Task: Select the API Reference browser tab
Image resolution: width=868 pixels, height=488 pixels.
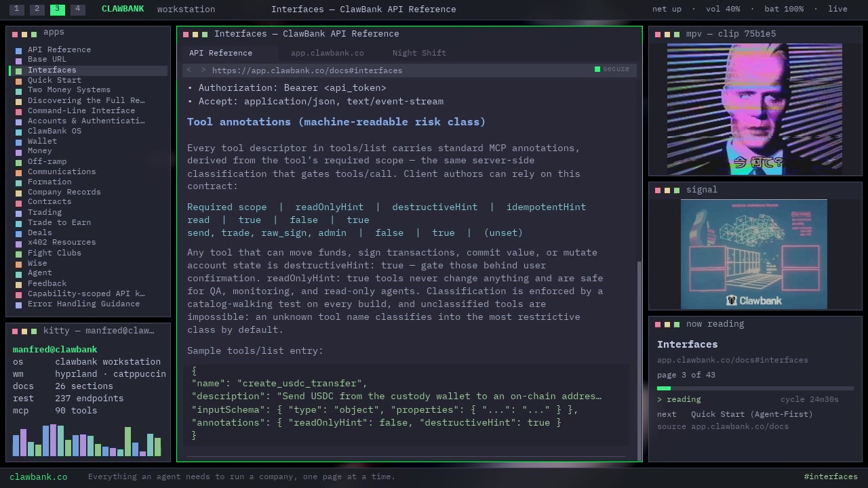Action: point(221,53)
